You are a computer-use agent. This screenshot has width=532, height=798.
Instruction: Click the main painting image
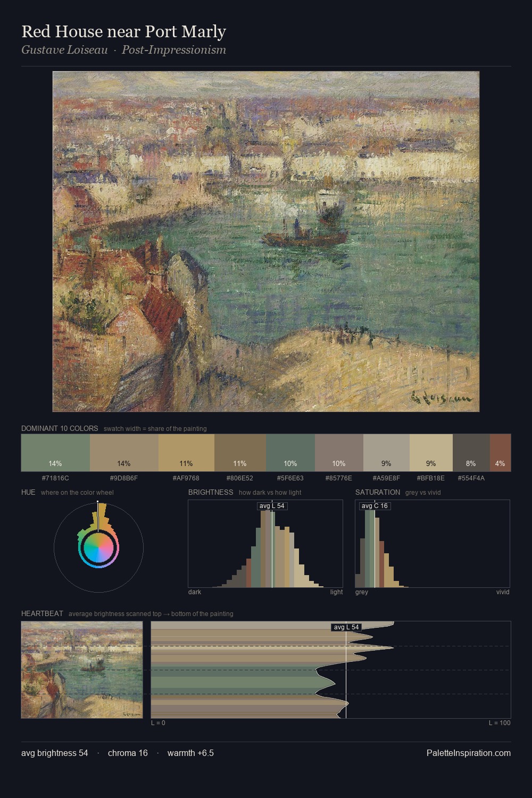pyautogui.click(x=266, y=242)
